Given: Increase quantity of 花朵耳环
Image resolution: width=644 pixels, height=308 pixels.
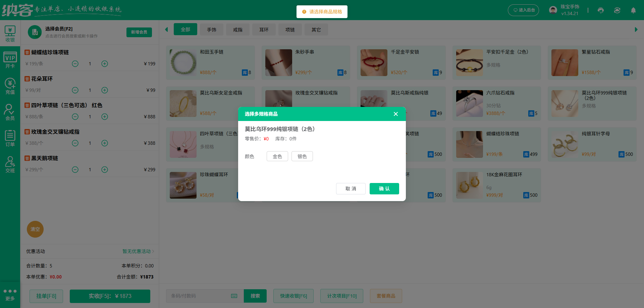Looking at the screenshot, I should point(104,90).
